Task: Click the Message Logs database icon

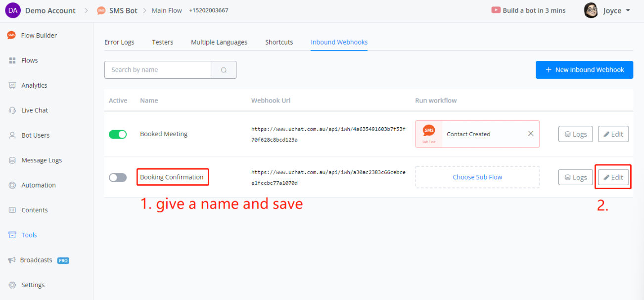Action: pyautogui.click(x=12, y=160)
